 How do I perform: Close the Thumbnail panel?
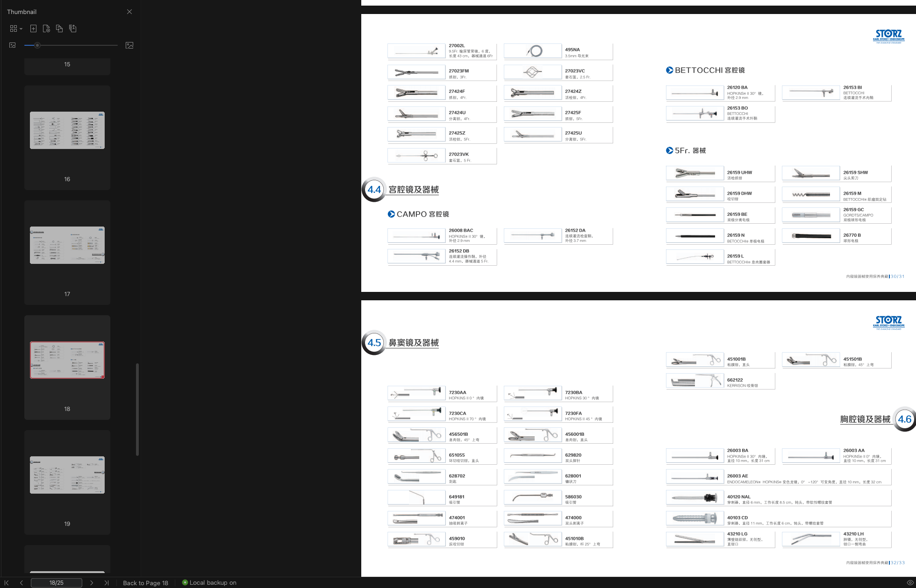click(129, 12)
